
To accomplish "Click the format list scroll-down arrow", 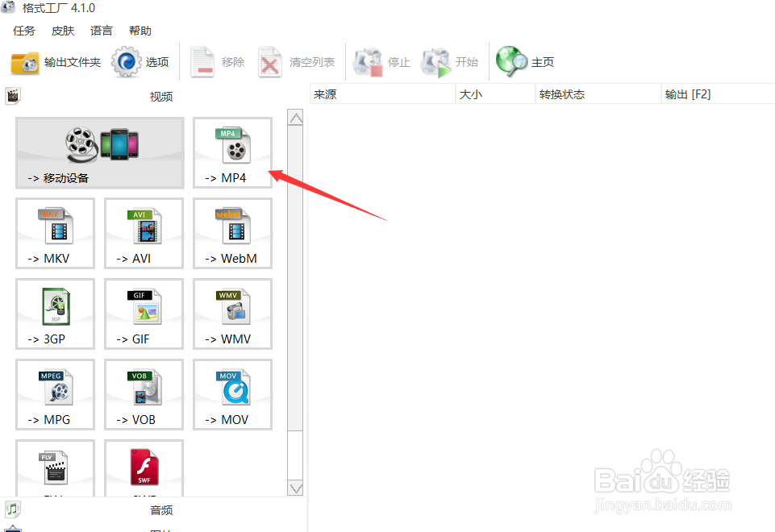I will tap(296, 488).
